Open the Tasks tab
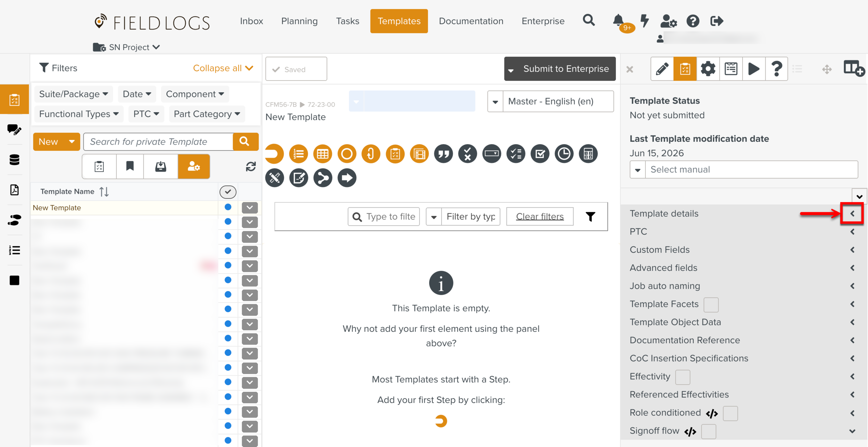868x447 pixels. coord(347,21)
